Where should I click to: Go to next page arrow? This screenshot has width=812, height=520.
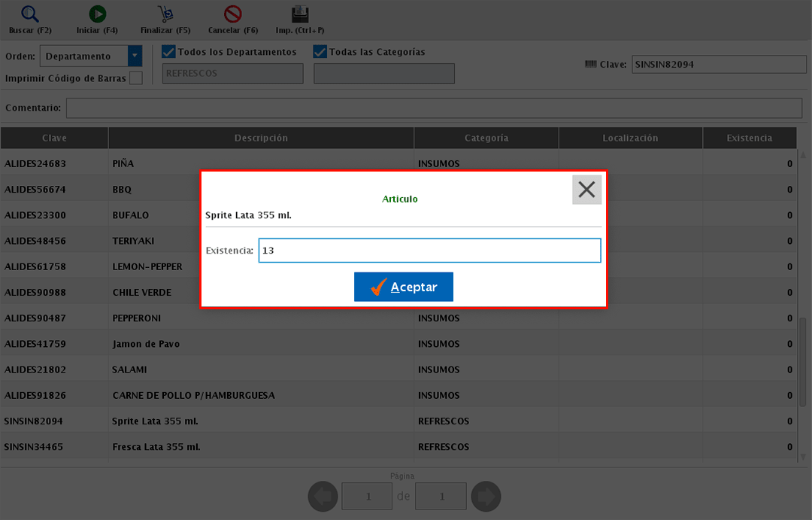click(486, 497)
